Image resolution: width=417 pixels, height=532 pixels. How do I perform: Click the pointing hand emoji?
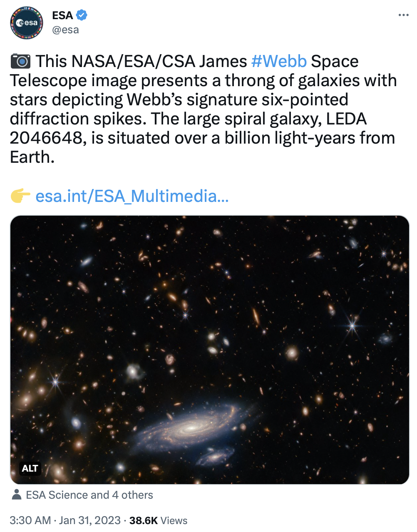point(20,196)
